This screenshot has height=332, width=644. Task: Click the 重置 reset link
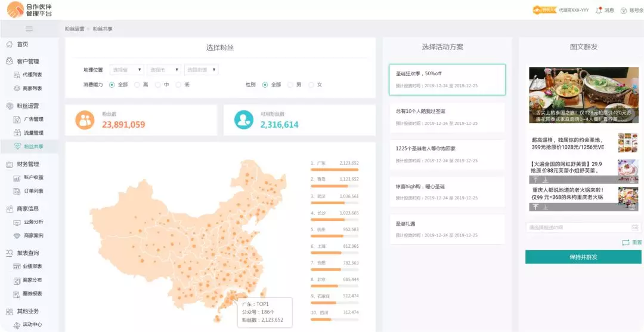(632, 242)
